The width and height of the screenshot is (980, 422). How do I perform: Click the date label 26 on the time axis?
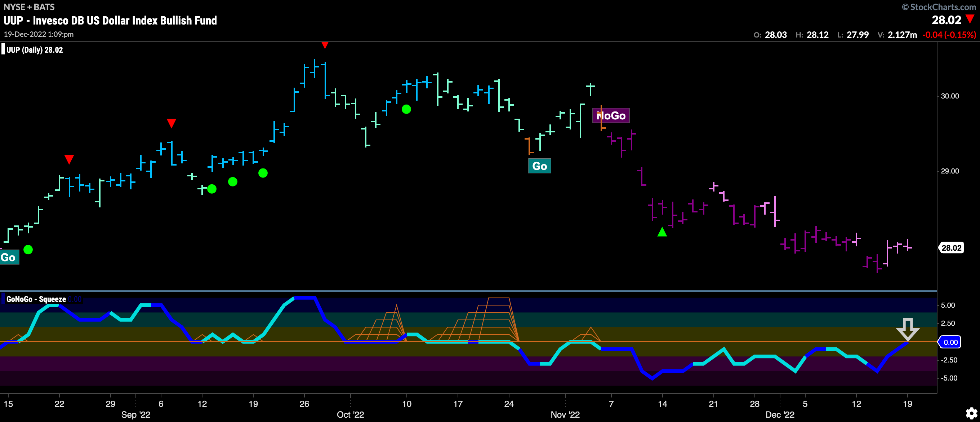coord(304,404)
